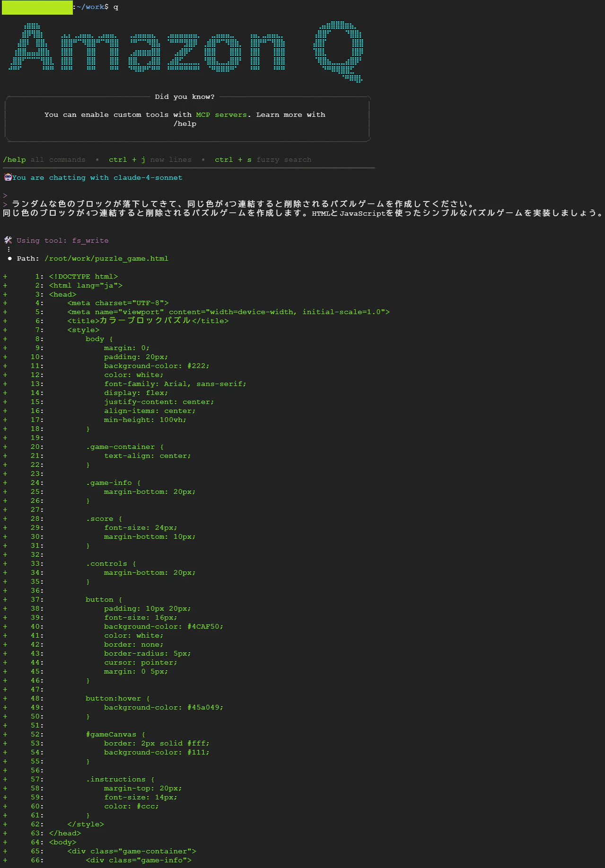The width and height of the screenshot is (605, 868).
Task: Click '.instructions {' selector line
Action: coord(120,779)
